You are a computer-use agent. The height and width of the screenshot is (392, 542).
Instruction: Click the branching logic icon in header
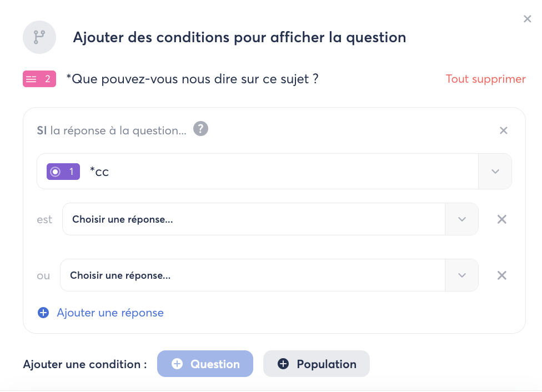coord(39,38)
